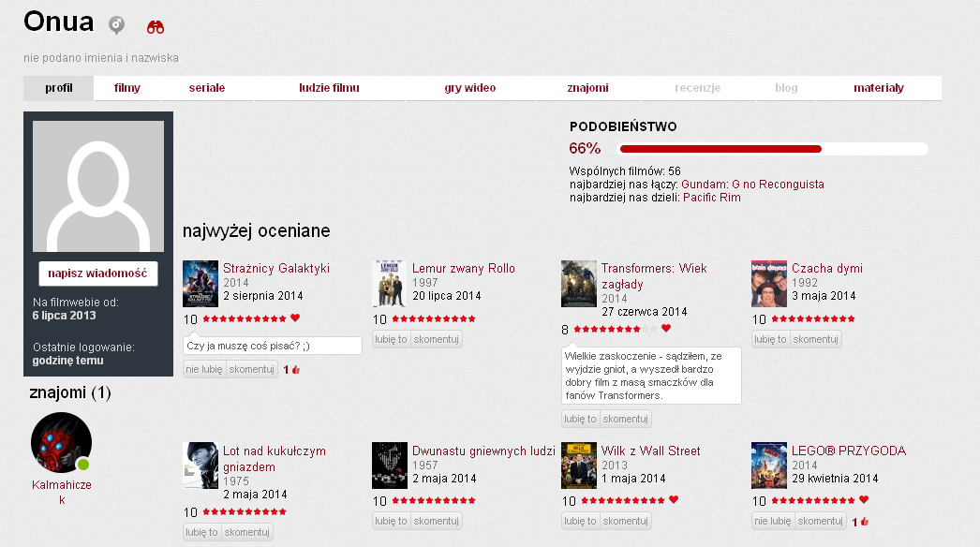Click the red binoculars observe icon beside Onua
Image resolution: width=980 pixels, height=547 pixels.
click(155, 26)
